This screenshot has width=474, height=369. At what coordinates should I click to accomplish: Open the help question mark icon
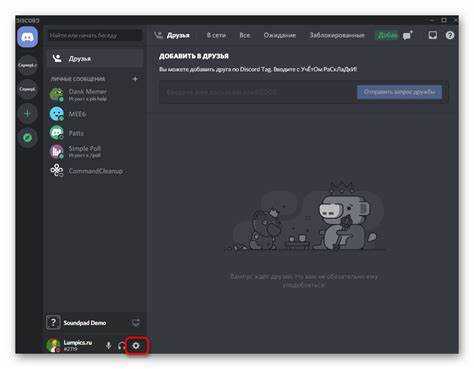coord(450,35)
